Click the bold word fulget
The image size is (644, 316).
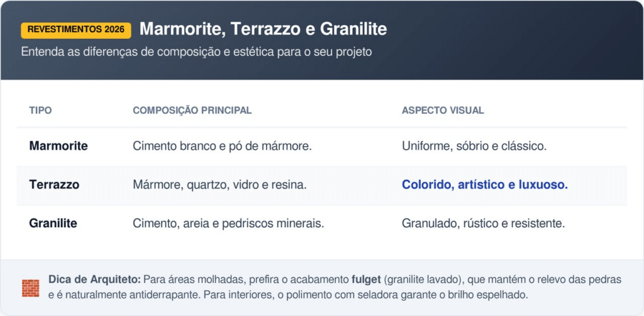(x=367, y=279)
